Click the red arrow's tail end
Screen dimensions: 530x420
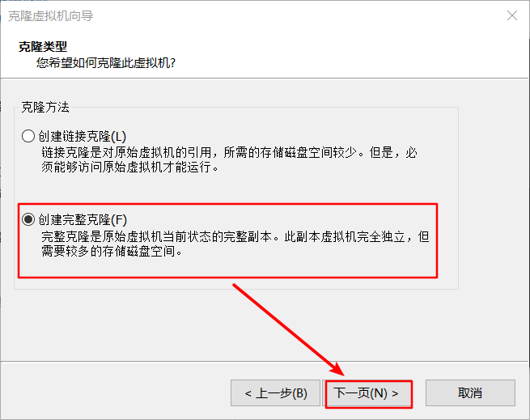(x=235, y=286)
